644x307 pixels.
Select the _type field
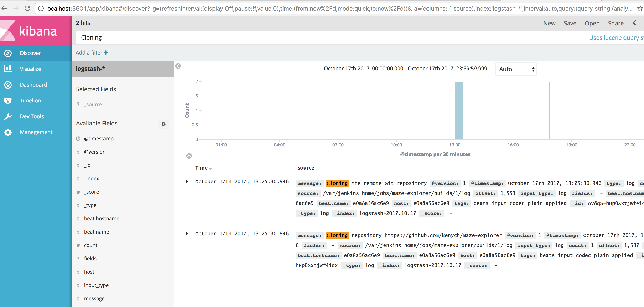[x=90, y=205]
